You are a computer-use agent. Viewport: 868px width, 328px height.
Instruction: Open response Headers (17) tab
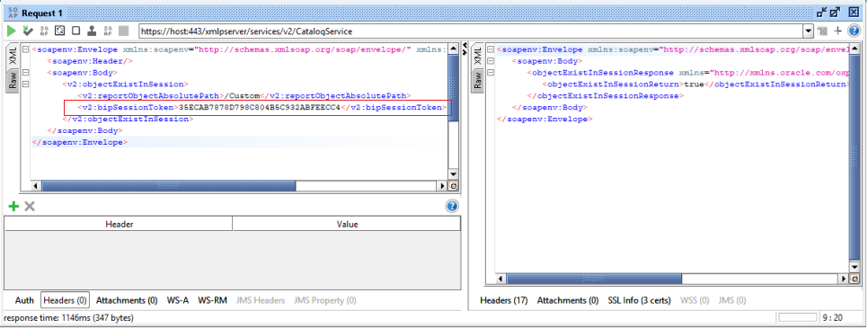click(504, 300)
